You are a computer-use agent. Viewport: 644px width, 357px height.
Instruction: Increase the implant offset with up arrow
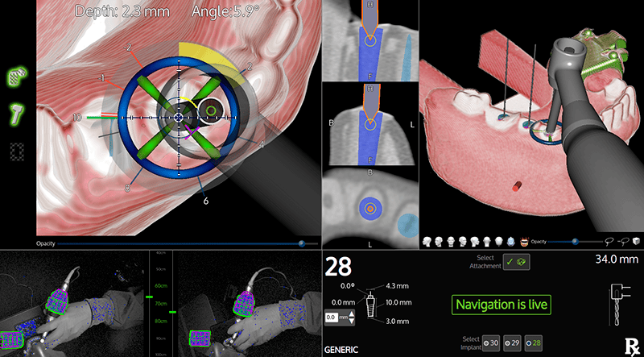pyautogui.click(x=351, y=313)
